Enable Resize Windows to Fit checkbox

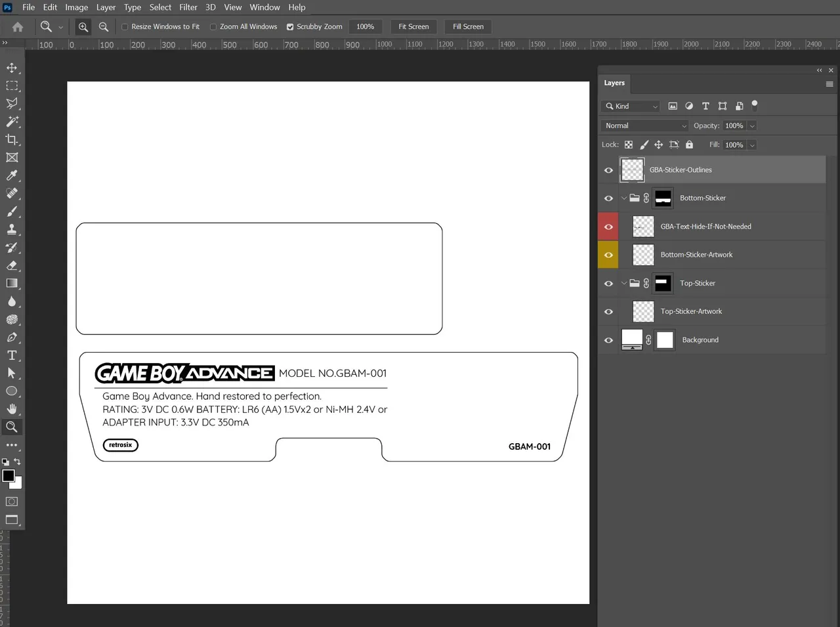click(x=125, y=27)
